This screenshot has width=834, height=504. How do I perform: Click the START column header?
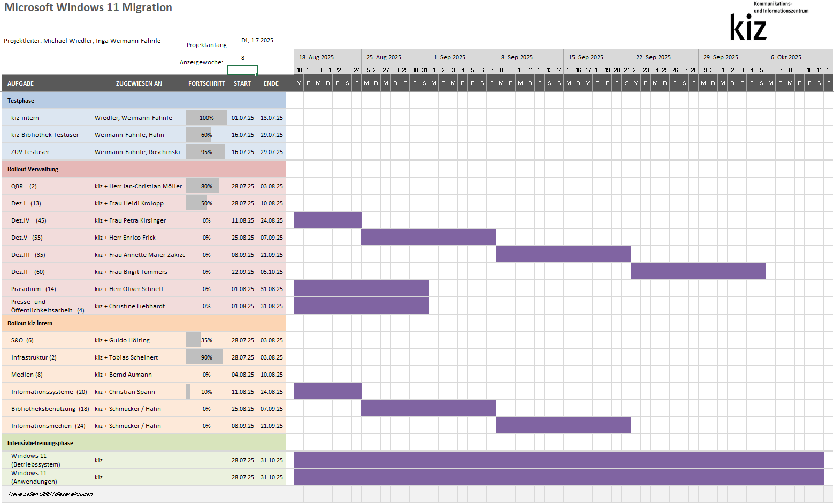(x=242, y=83)
